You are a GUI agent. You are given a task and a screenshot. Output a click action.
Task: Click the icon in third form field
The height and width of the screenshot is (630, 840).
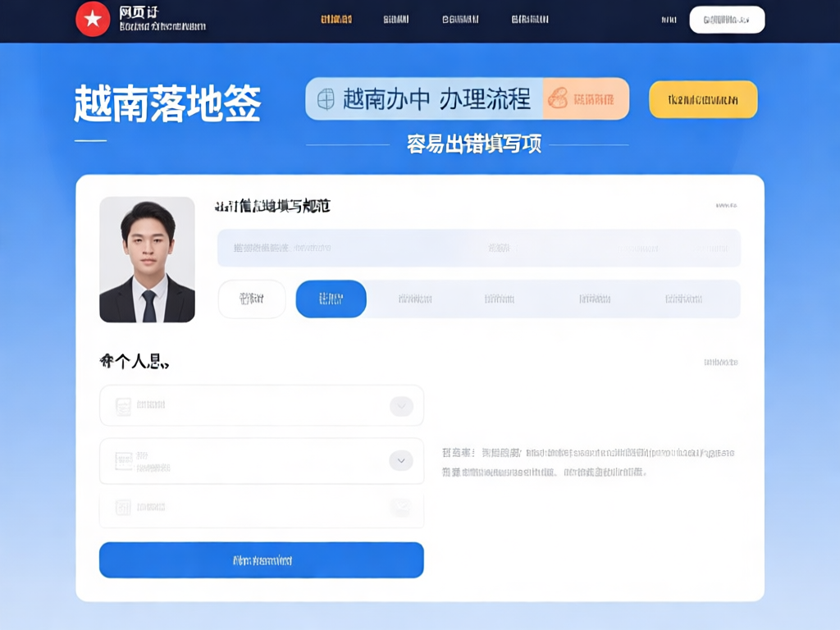[124, 508]
